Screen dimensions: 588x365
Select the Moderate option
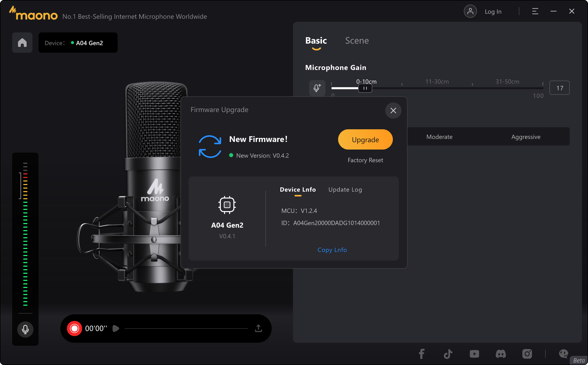[439, 137]
